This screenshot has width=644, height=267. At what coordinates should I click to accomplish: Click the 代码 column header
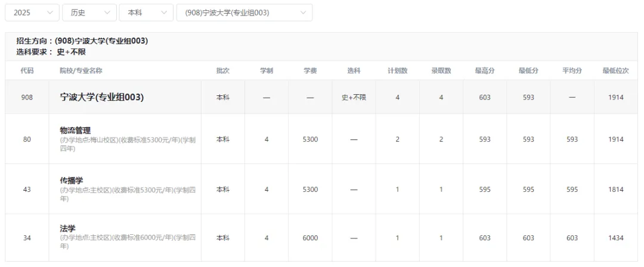[27, 71]
